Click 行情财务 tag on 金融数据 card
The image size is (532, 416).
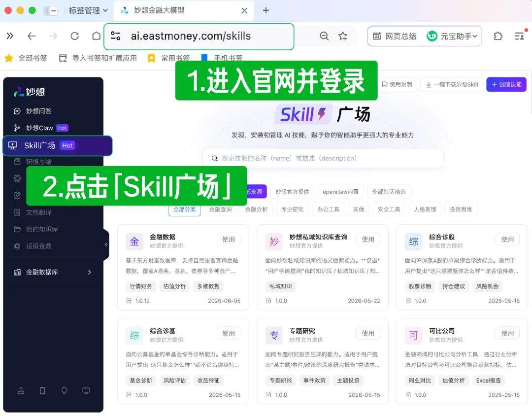[x=141, y=286]
